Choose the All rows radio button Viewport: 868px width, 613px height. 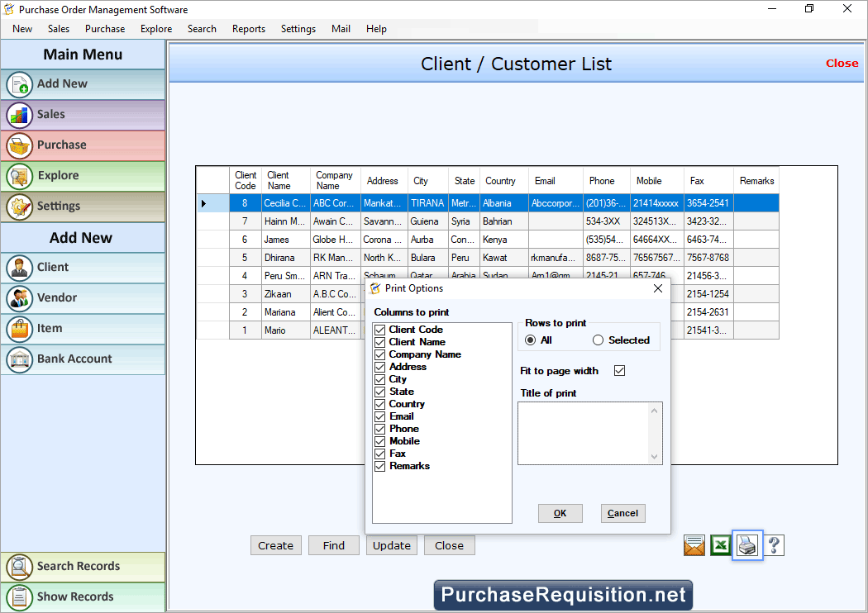point(530,340)
